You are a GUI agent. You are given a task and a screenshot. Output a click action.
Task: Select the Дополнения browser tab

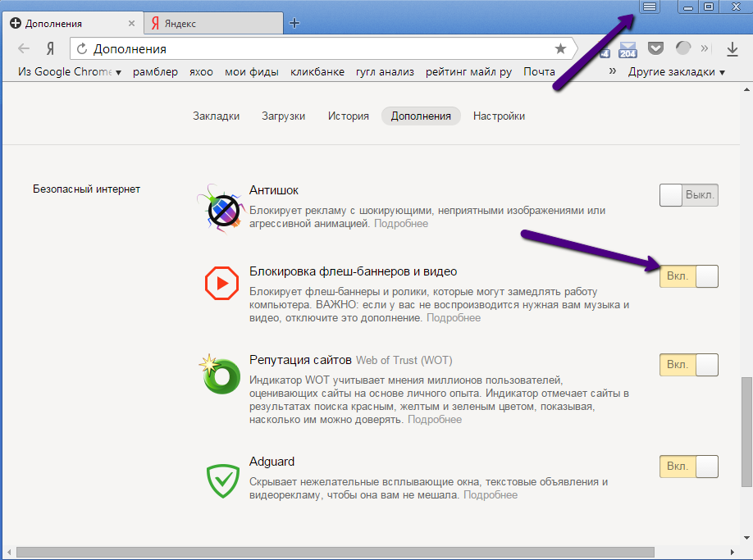point(72,23)
